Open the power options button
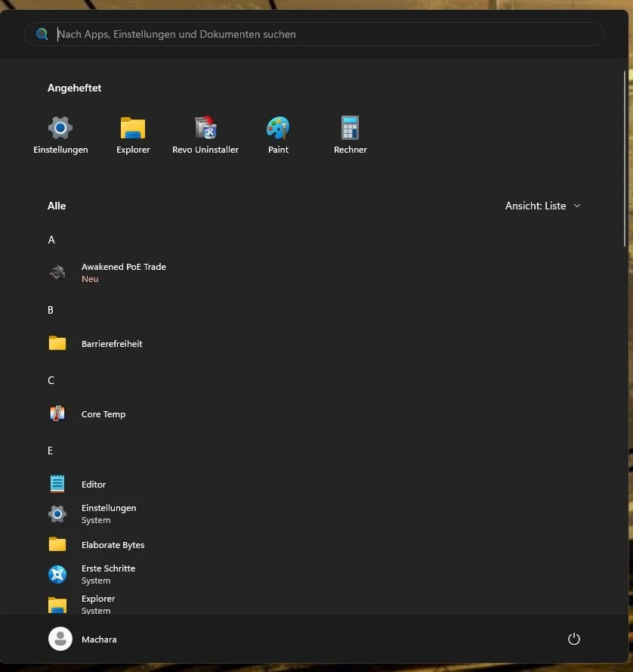Image resolution: width=633 pixels, height=672 pixels. click(x=574, y=639)
